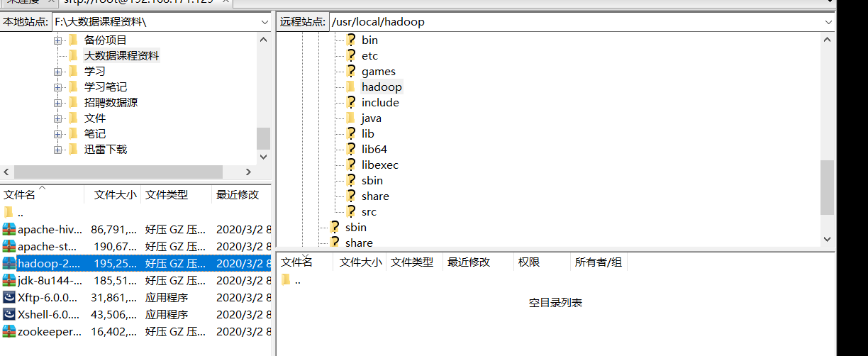
Task: Click the unknown-folder icon beside games
Action: (350, 71)
